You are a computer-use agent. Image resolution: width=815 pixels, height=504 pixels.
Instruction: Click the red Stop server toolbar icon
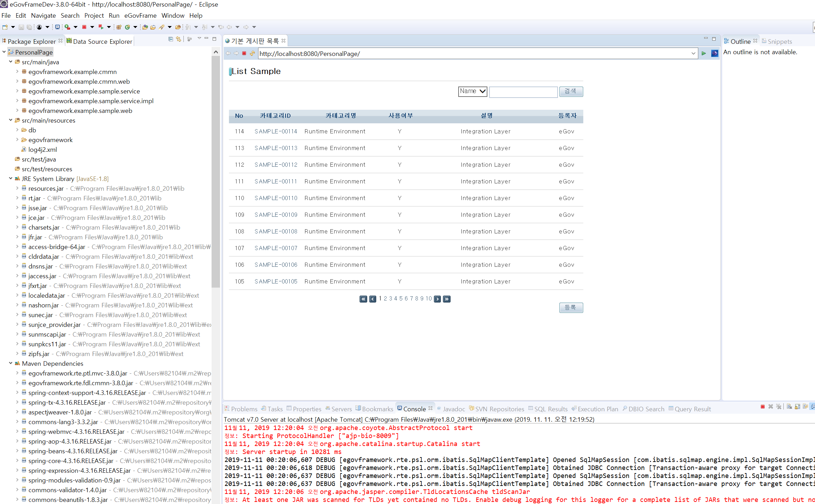[84, 27]
